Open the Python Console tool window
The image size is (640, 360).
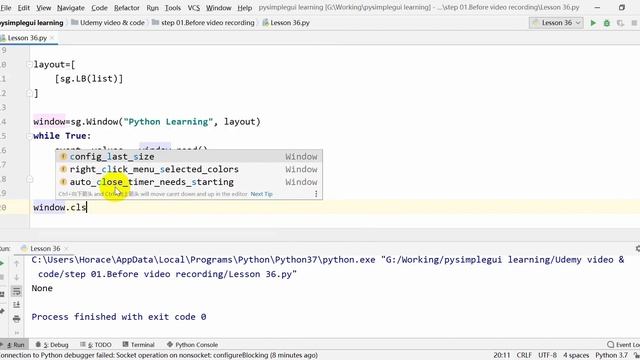coord(193,345)
